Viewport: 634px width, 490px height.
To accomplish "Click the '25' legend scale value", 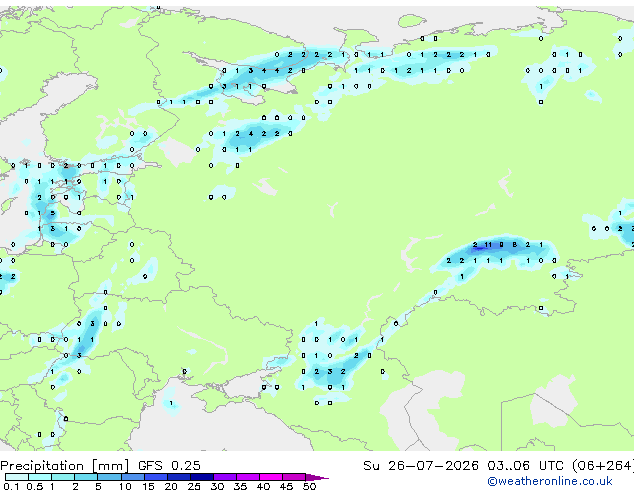I will coord(194,486).
